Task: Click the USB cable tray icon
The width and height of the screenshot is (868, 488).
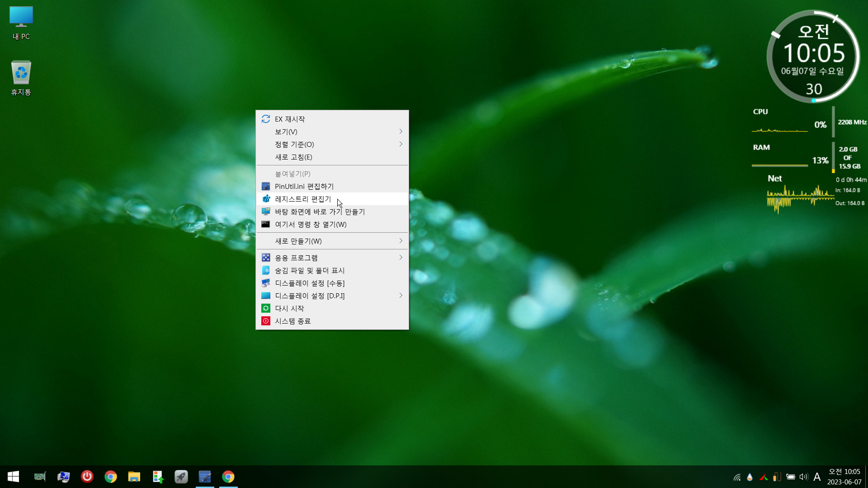Action: (777, 477)
